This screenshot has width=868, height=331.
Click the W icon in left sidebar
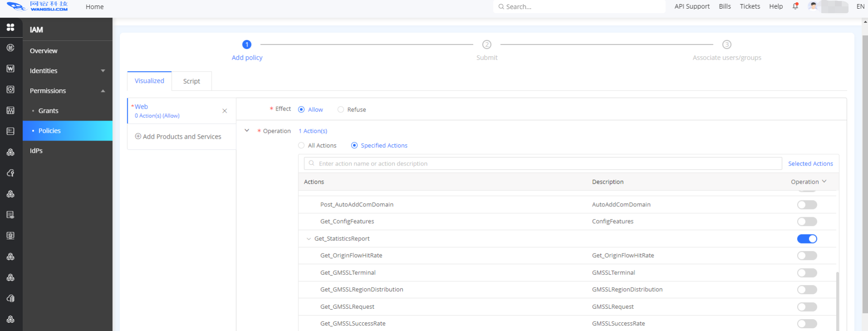[10, 68]
